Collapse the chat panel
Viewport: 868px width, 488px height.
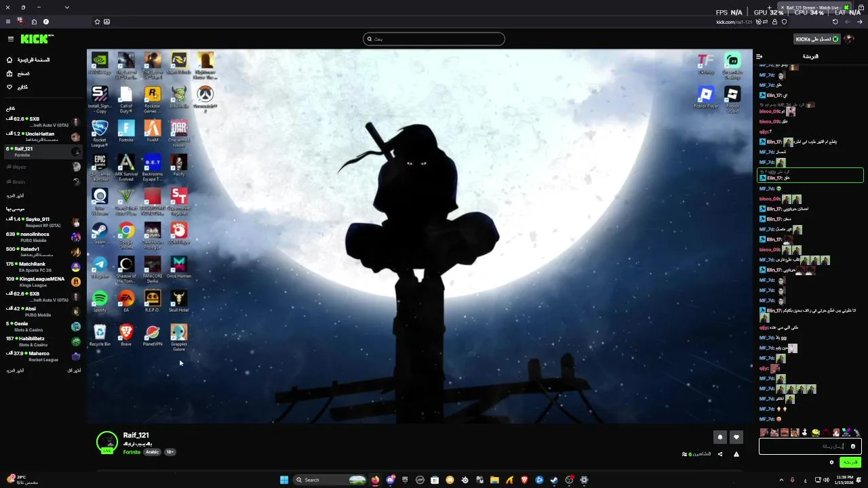click(759, 57)
